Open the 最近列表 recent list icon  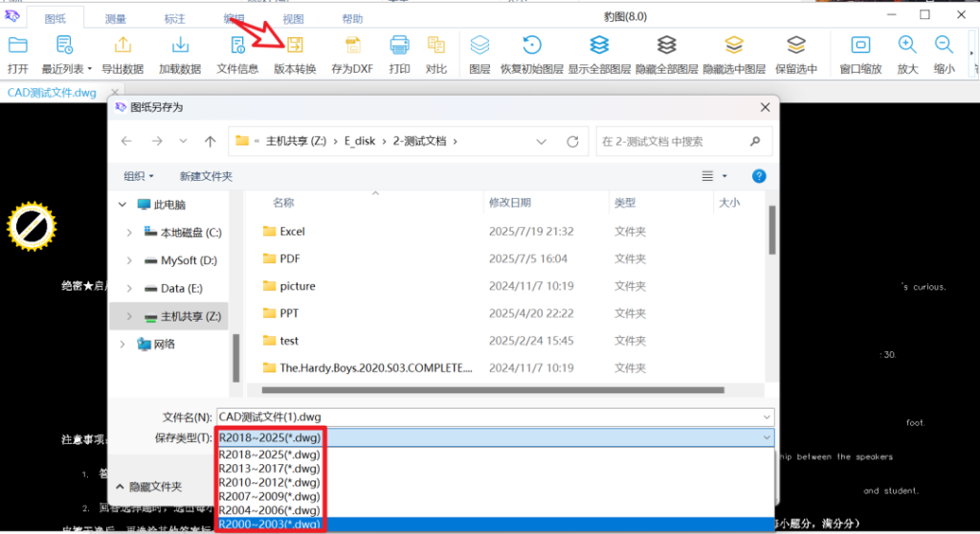click(x=64, y=45)
